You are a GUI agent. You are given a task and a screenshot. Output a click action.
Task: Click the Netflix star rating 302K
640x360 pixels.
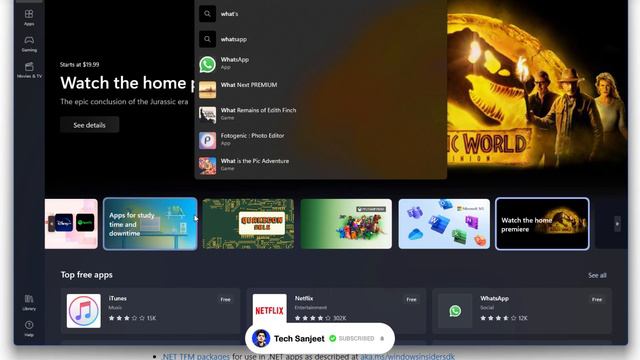click(x=320, y=318)
